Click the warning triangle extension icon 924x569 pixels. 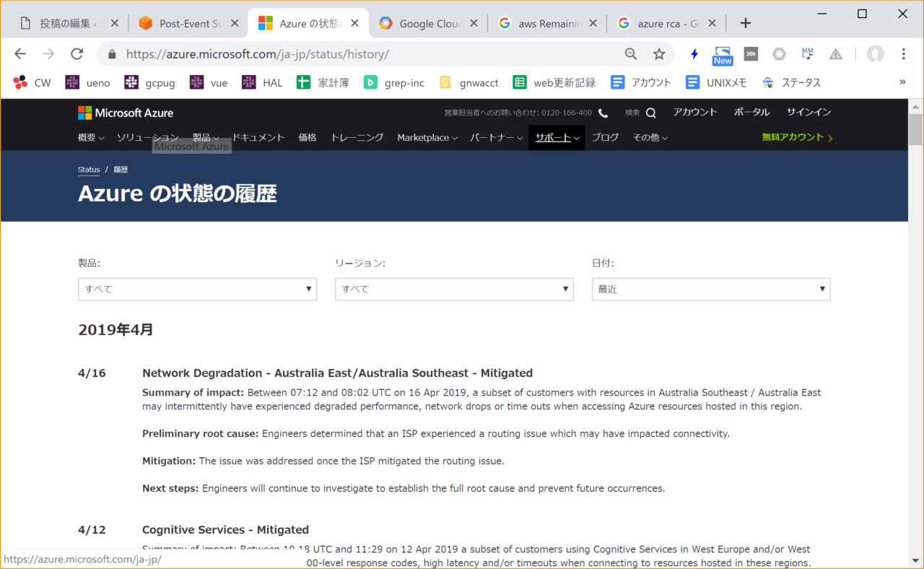tap(835, 54)
